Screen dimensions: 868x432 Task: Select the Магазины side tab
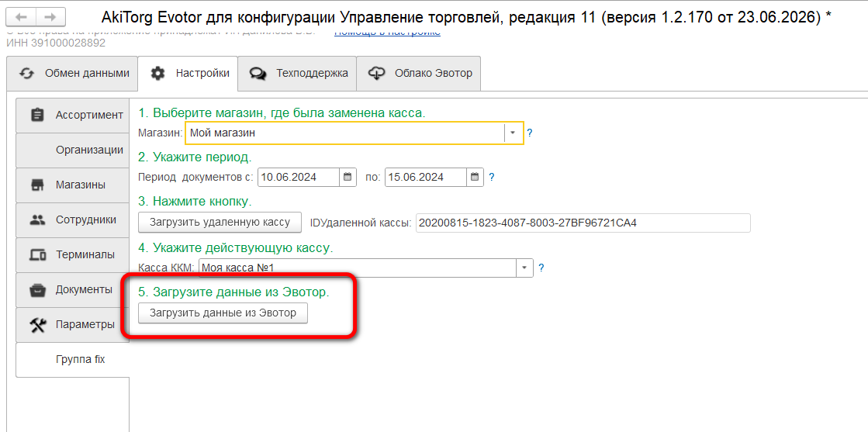[72, 185]
